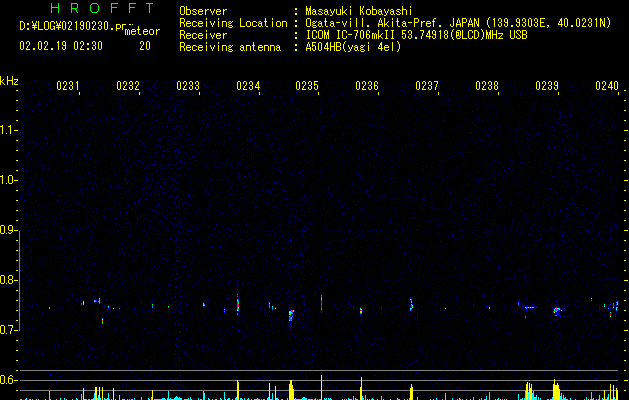Click the 0235 time marker
The image size is (629, 400).
click(x=307, y=85)
